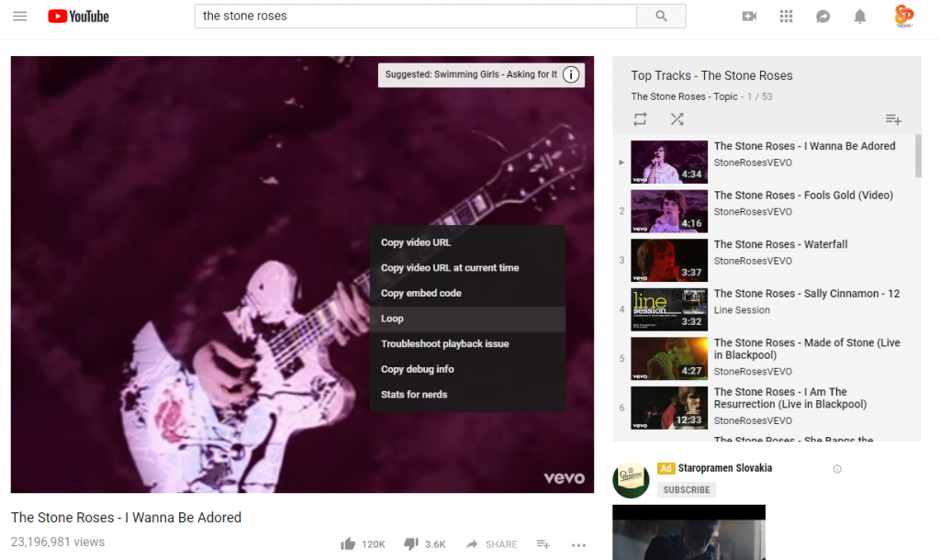This screenshot has width=940, height=560.
Task: Click the Share arrow button
Action: (492, 543)
